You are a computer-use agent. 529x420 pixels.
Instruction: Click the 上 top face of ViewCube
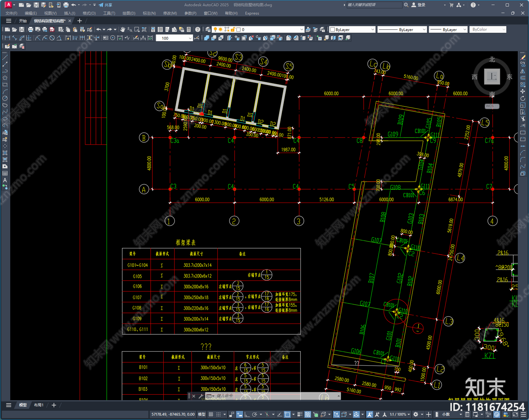(x=492, y=77)
